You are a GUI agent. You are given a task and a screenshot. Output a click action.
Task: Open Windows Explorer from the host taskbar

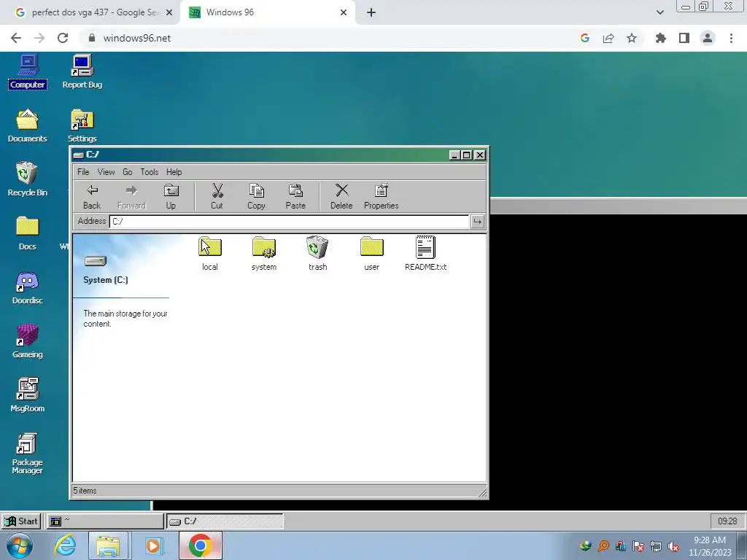[x=109, y=545]
